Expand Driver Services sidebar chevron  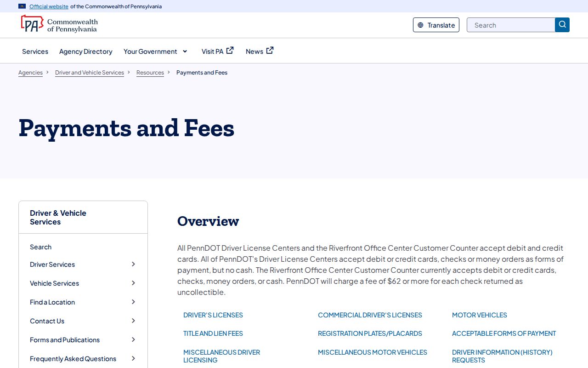(133, 264)
